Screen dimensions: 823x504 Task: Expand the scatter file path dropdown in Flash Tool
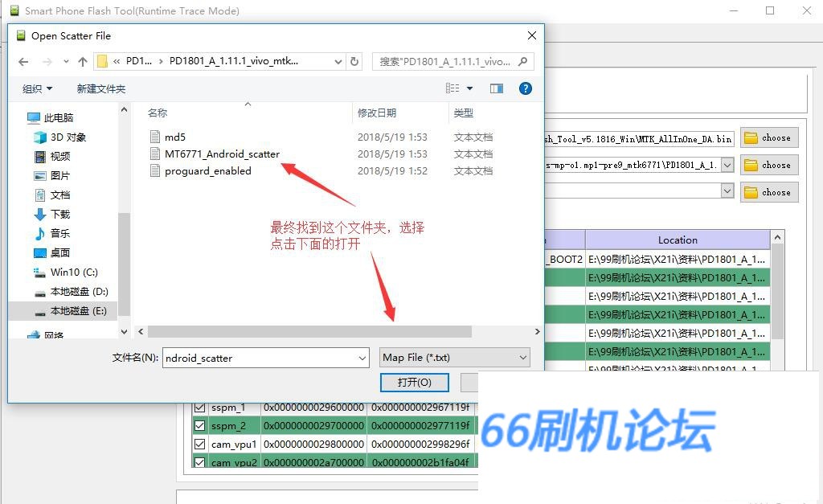pyautogui.click(x=727, y=165)
